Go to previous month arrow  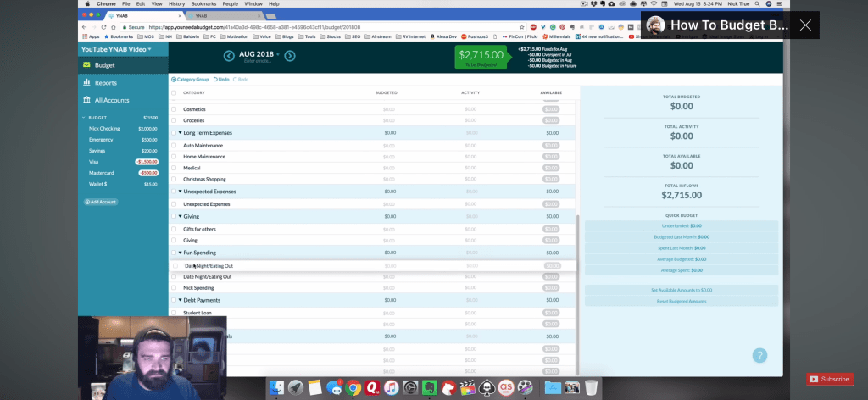click(229, 55)
